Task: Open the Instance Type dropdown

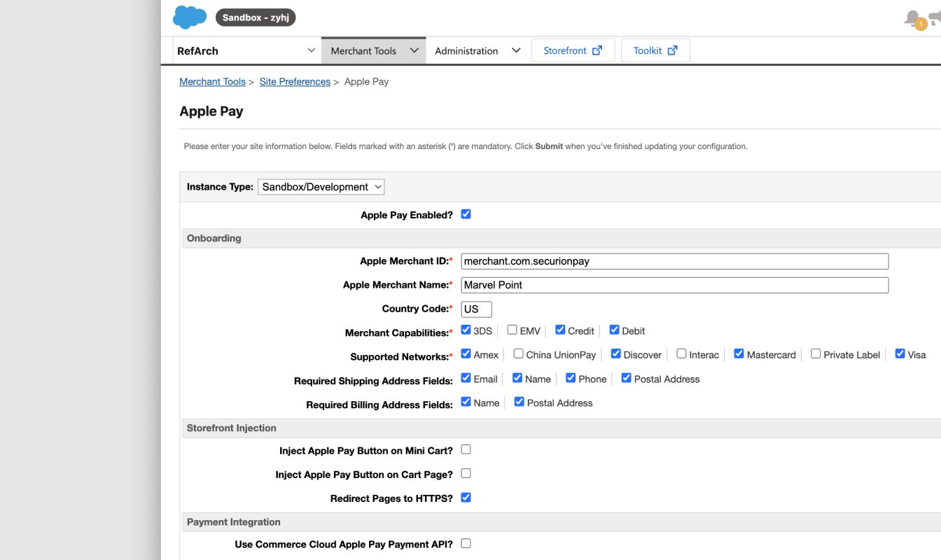Action: coord(321,187)
